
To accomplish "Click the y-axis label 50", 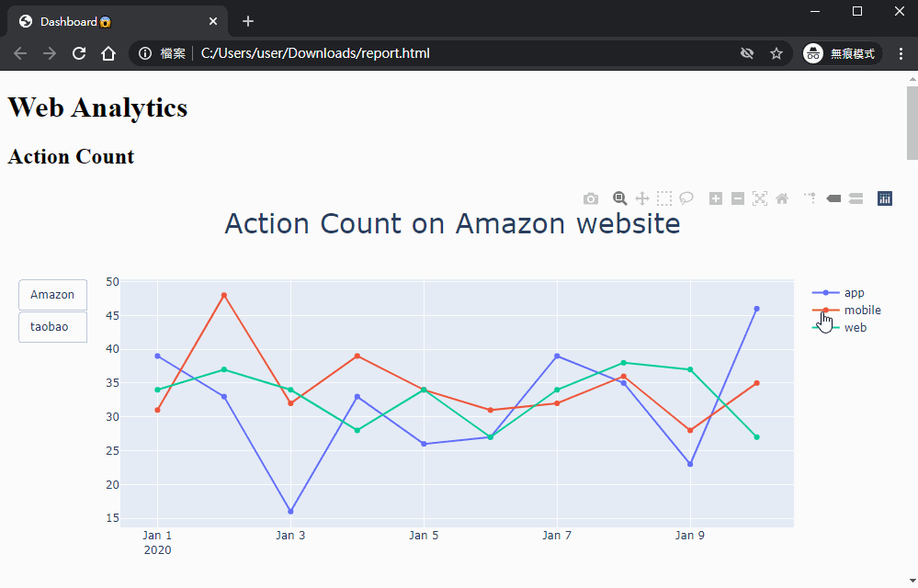I will 112,282.
